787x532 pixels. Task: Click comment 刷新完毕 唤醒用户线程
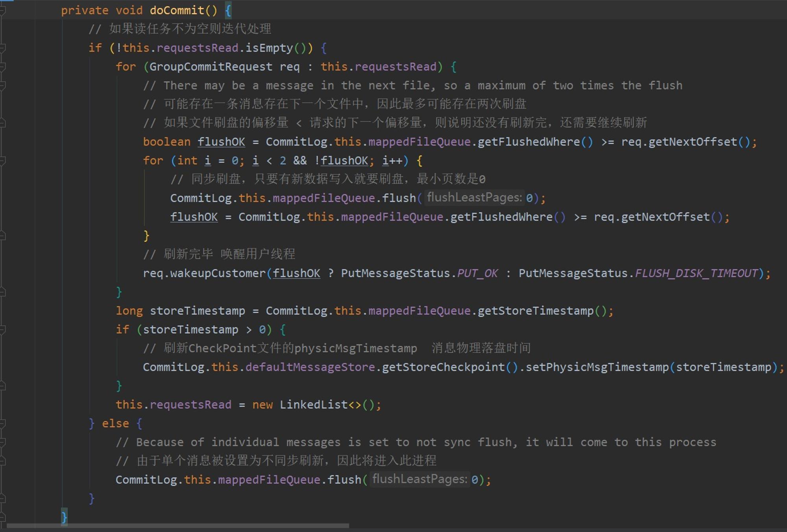pos(219,254)
